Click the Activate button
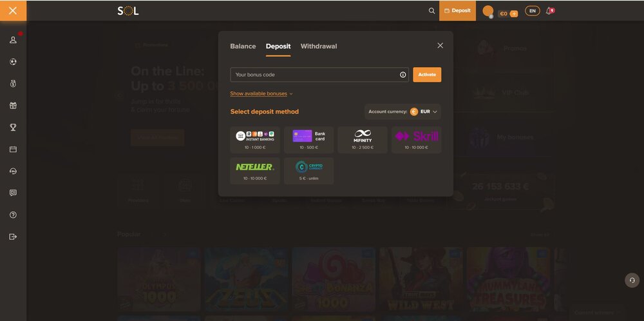 pyautogui.click(x=427, y=75)
